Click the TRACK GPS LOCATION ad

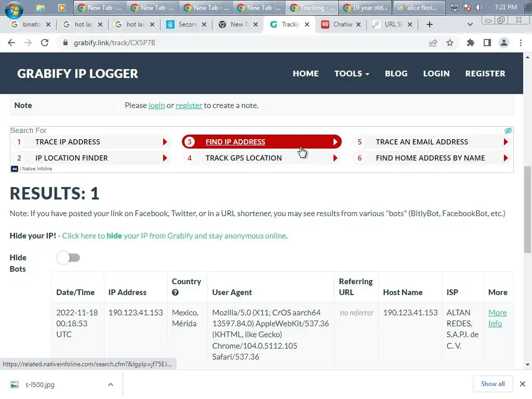coord(262,158)
